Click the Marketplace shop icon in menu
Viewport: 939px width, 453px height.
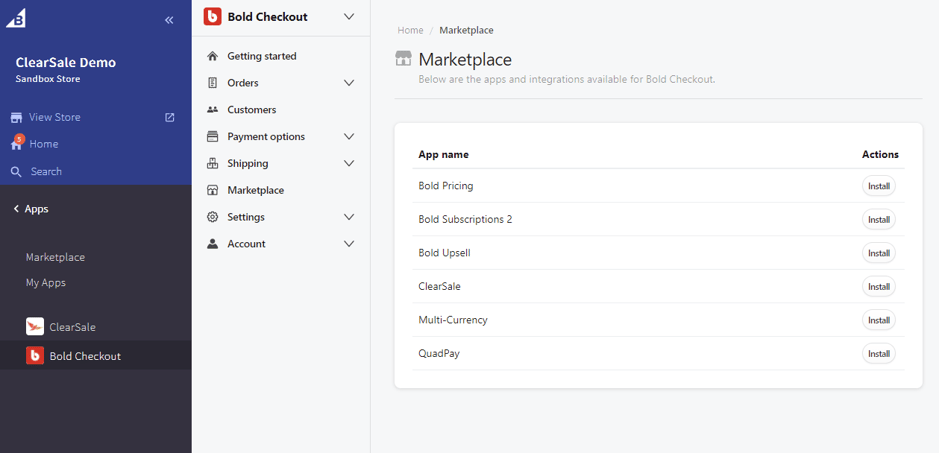click(x=212, y=190)
